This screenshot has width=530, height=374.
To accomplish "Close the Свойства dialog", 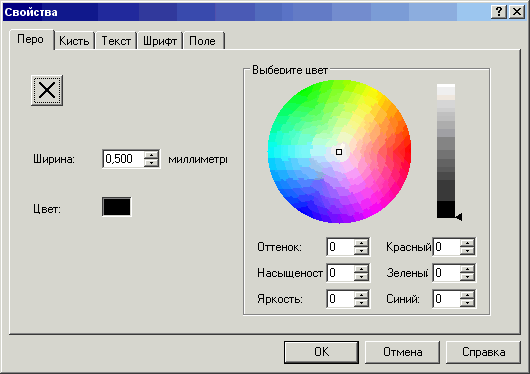I will coord(517,12).
